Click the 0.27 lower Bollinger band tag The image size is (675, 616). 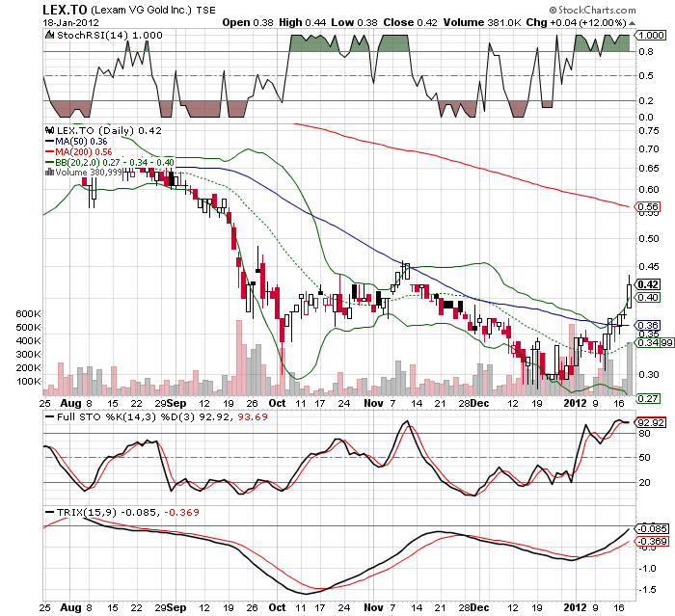(x=648, y=398)
